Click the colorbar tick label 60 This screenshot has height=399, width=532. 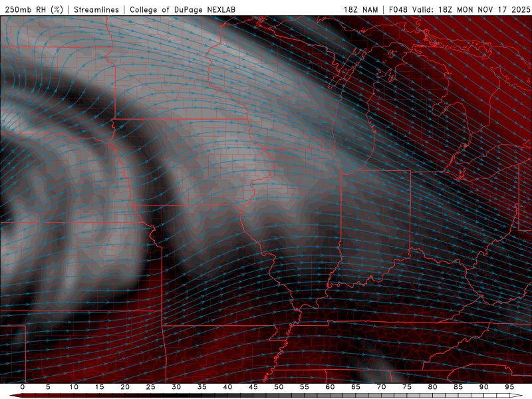point(330,387)
